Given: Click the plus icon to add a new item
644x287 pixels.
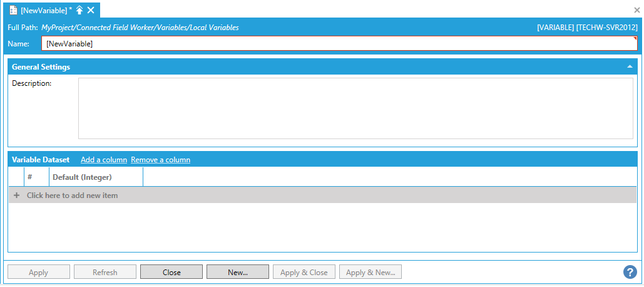Looking at the screenshot, I should pyautogui.click(x=16, y=196).
